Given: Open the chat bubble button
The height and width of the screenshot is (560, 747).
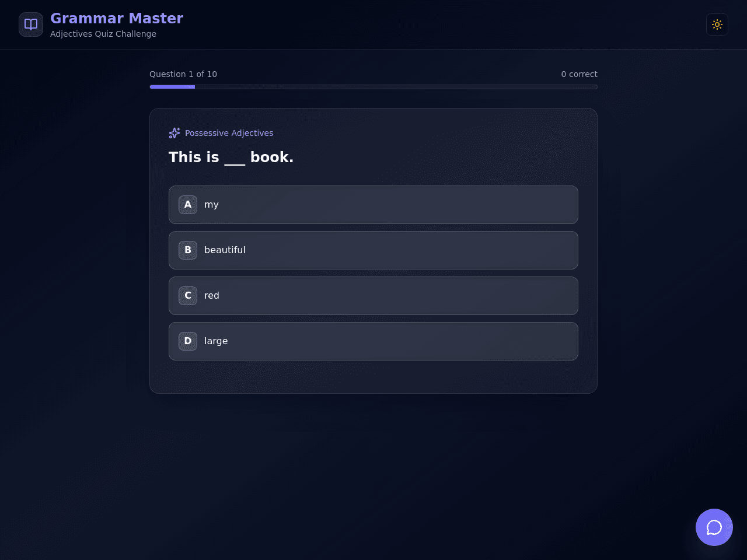Looking at the screenshot, I should (714, 527).
